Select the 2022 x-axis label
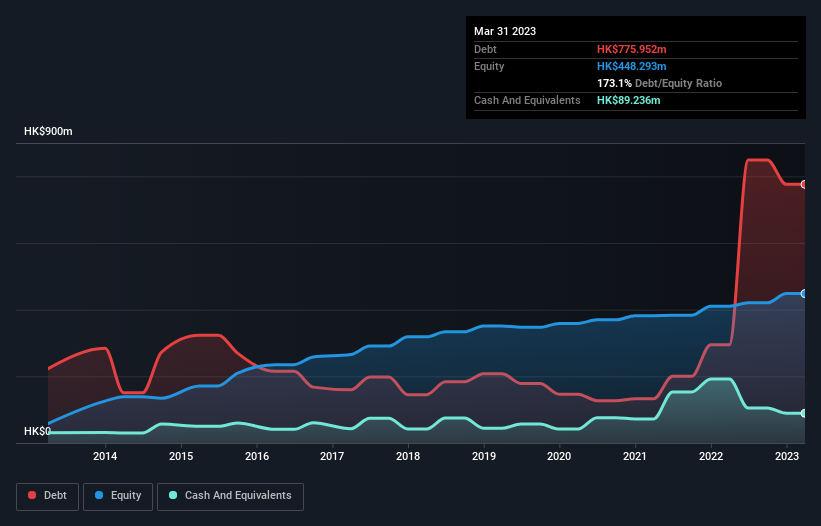This screenshot has width=821, height=526. [711, 456]
